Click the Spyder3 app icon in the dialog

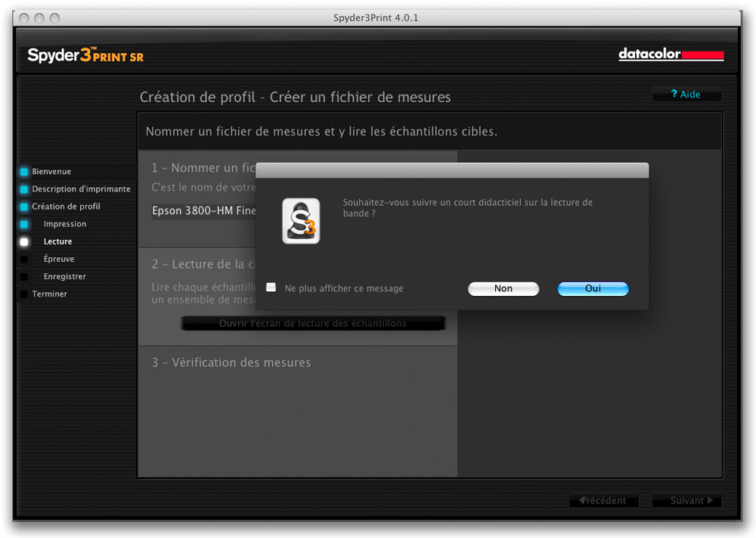301,221
